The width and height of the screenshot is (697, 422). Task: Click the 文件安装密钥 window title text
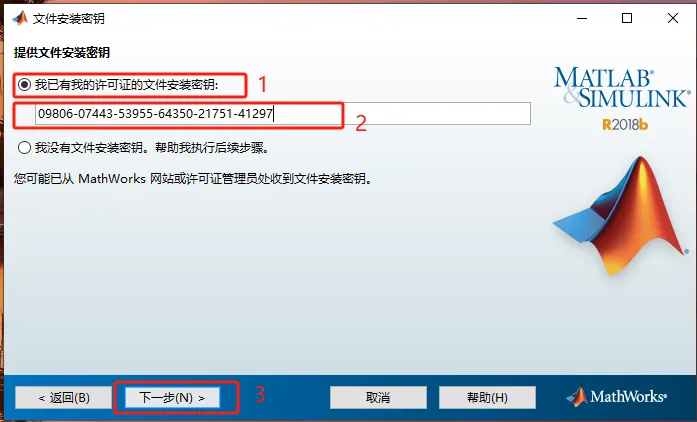click(x=69, y=19)
